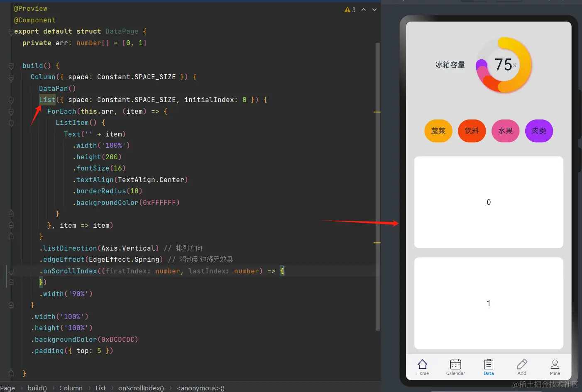This screenshot has height=392, width=582.
Task: Collapse the onScrollIndex callback fold
Action: click(11, 271)
